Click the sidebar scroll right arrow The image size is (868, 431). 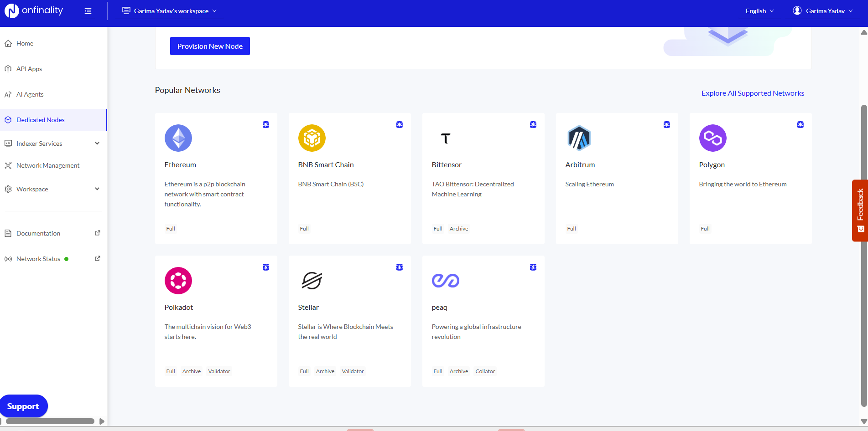click(x=102, y=421)
